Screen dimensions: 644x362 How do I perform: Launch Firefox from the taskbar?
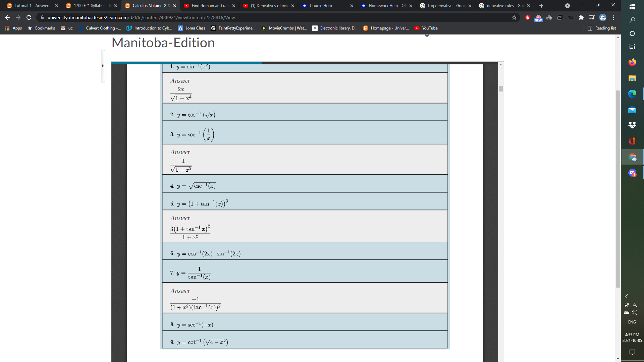point(632,62)
